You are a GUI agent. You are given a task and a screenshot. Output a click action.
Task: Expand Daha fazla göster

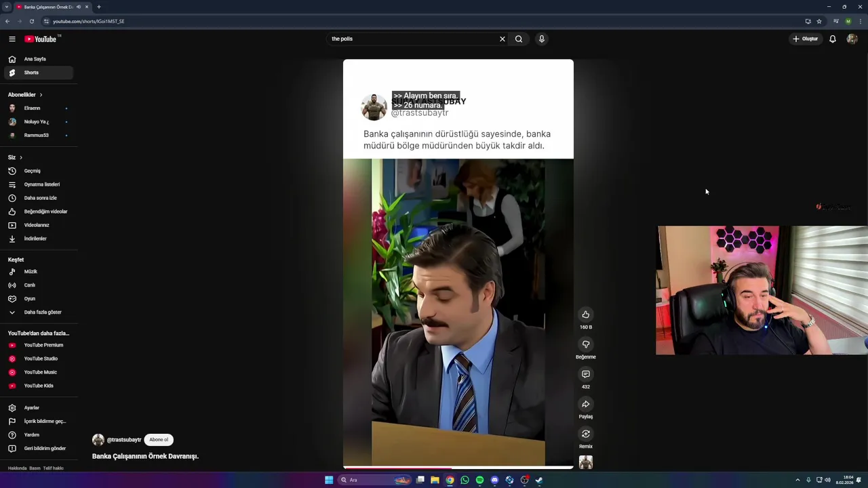pos(38,312)
